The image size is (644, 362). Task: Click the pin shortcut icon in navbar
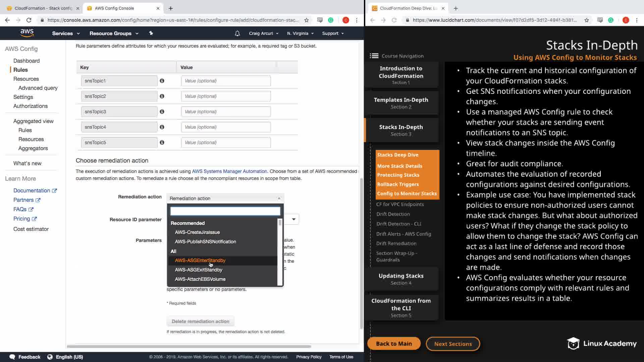[151, 33]
